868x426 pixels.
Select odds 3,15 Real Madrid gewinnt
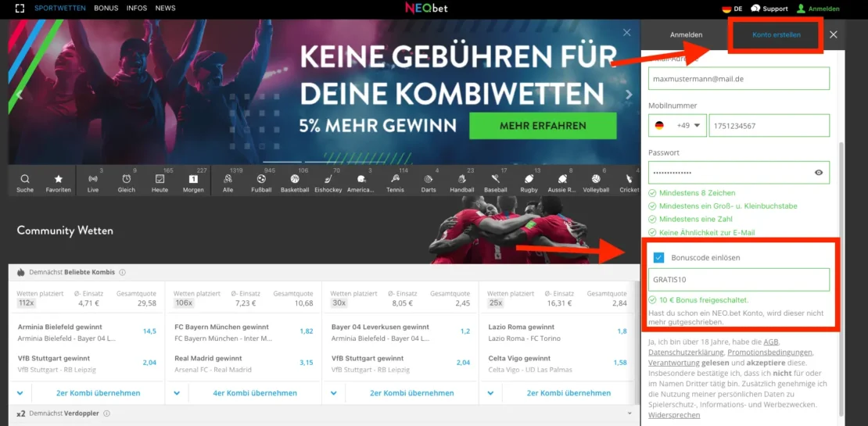(x=306, y=363)
